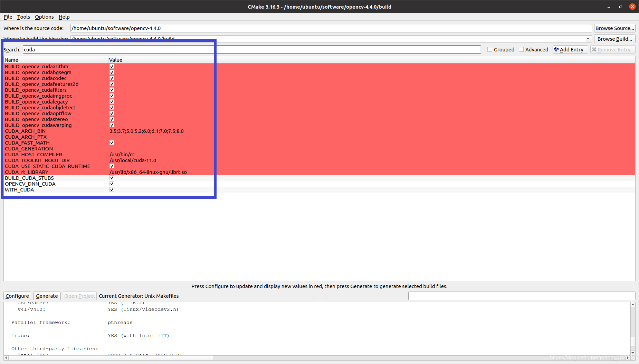Toggle BUILD_opencv_cudabgsegm checkbox

[112, 72]
